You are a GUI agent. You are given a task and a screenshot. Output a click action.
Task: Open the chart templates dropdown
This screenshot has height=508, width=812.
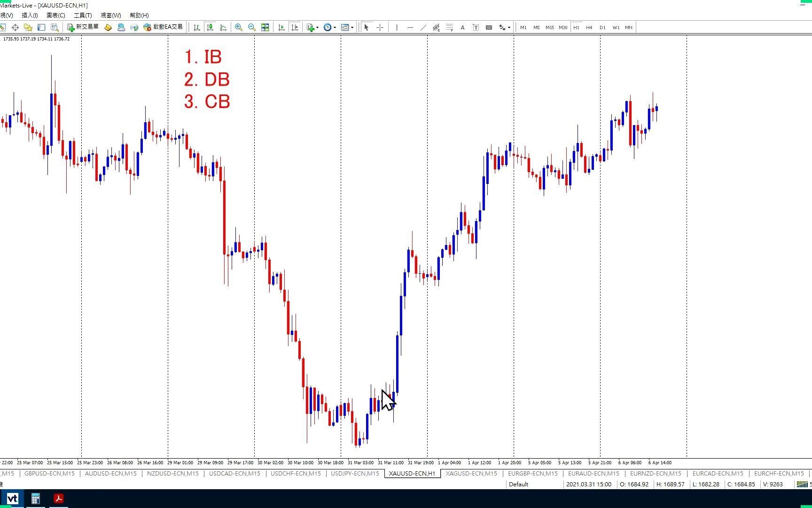tap(347, 27)
